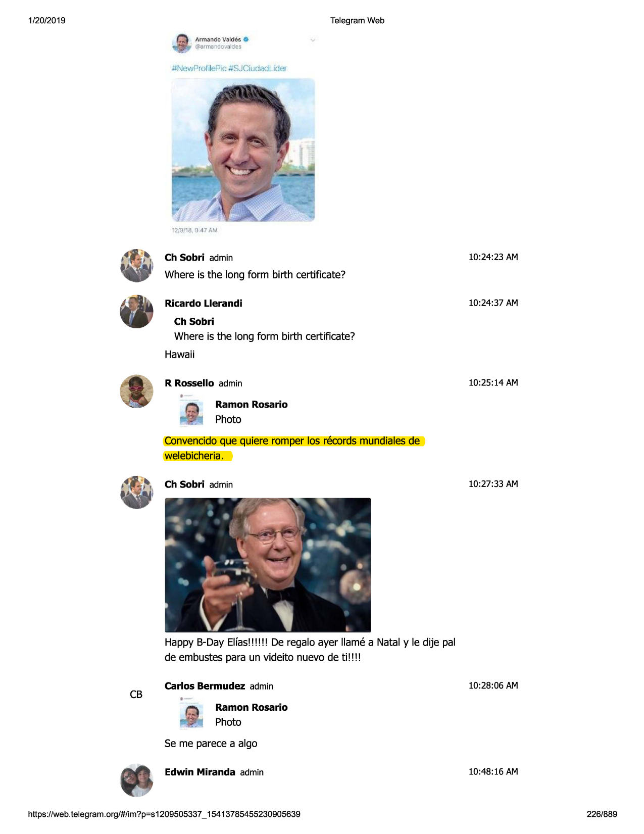Open Edwin Miranda's avatar picture
644x834 pixels.
136,780
